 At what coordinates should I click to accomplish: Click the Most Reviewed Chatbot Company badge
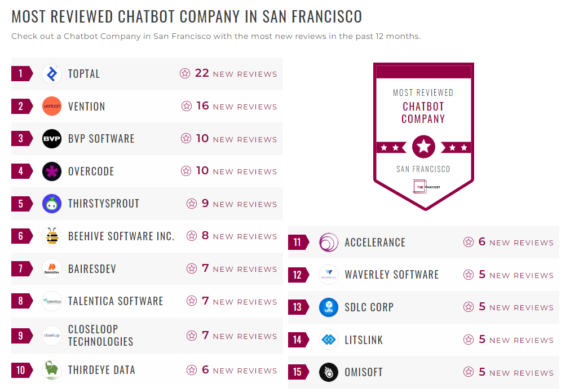tap(423, 135)
